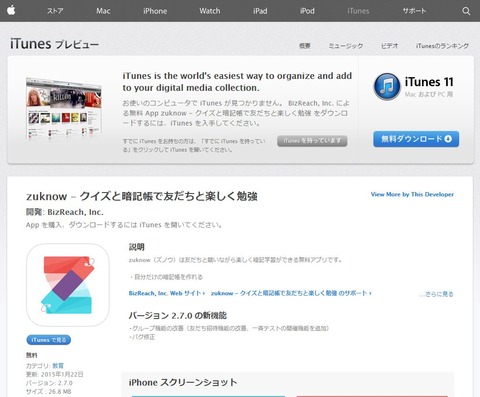The image size is (480, 397).
Task: Click the iTunes library screenshot thumbnail
Action: (64, 108)
